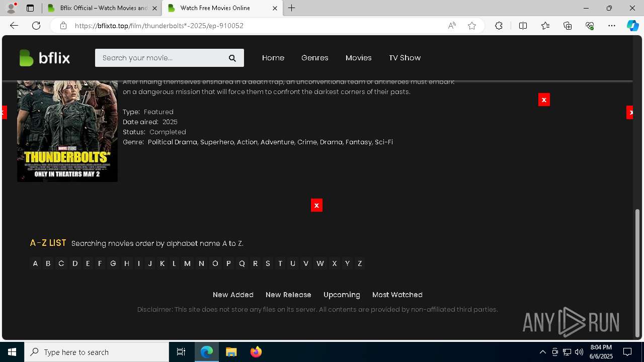Open browser Extensions icon
This screenshot has width=644, height=362.
tap(499, 26)
